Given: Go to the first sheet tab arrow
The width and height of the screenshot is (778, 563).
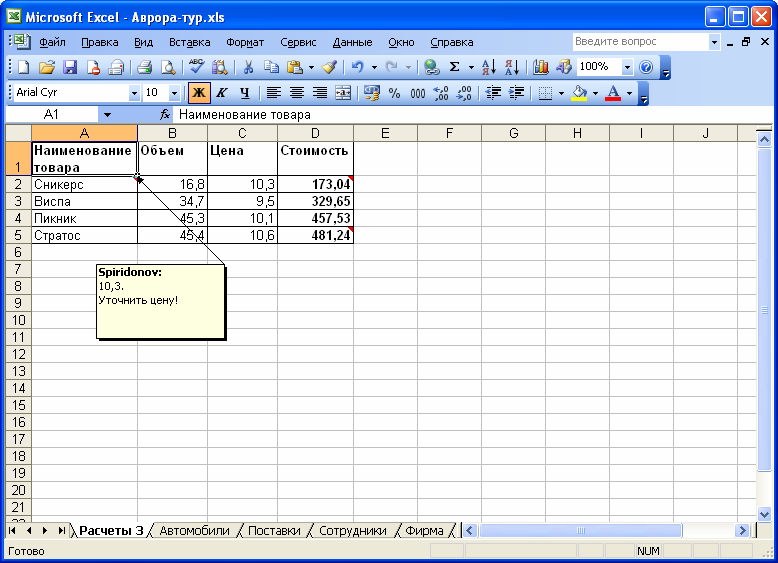Looking at the screenshot, I should (12, 530).
